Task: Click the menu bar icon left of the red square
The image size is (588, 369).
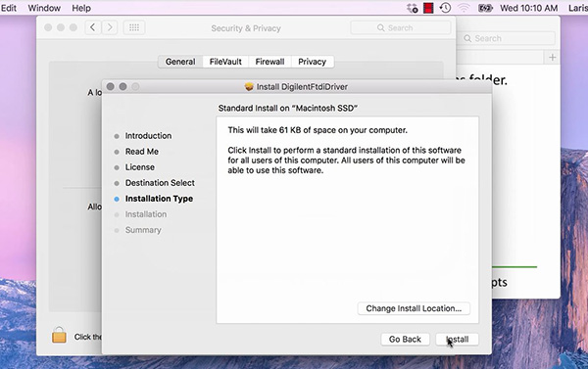Action: click(413, 8)
